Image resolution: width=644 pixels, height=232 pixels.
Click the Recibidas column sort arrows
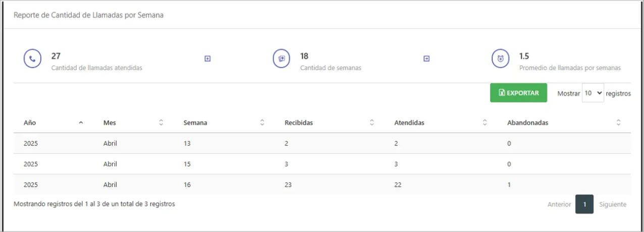click(x=371, y=123)
